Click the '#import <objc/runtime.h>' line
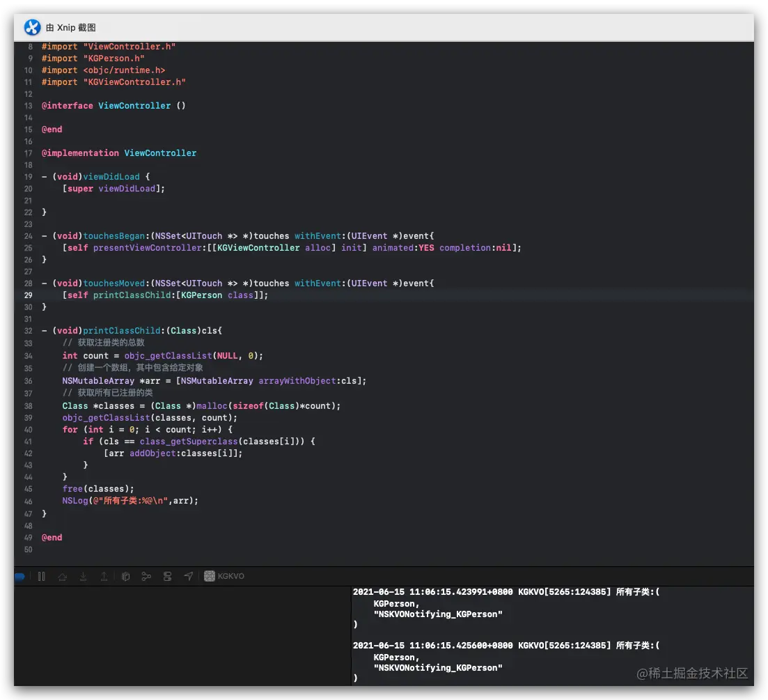Screen dimensions: 768x700 pos(103,70)
